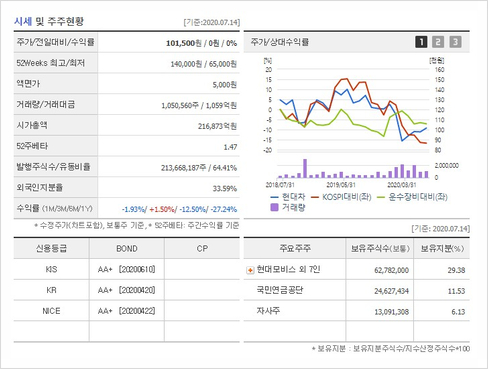
Task: Select shares held value 24,627,434
Action: pos(391,291)
